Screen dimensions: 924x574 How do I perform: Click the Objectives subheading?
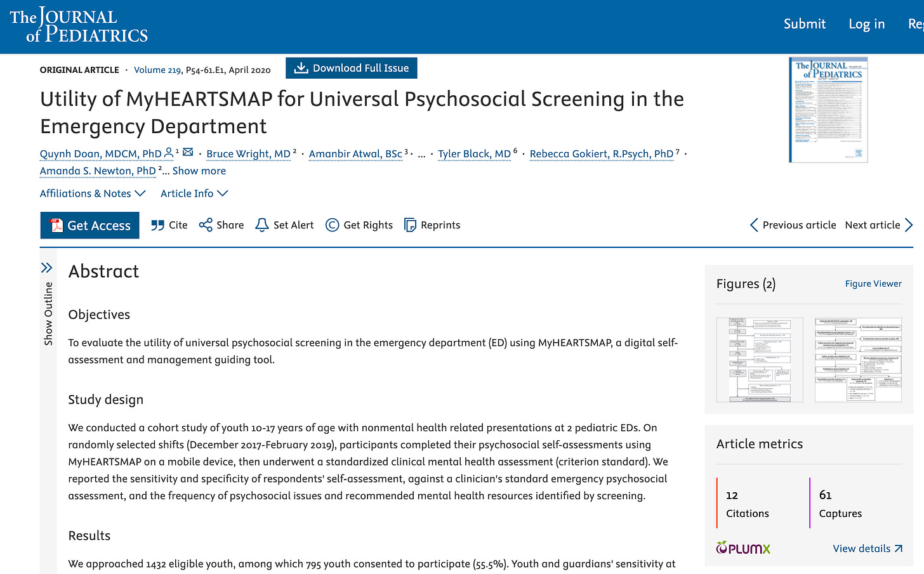pyautogui.click(x=99, y=315)
